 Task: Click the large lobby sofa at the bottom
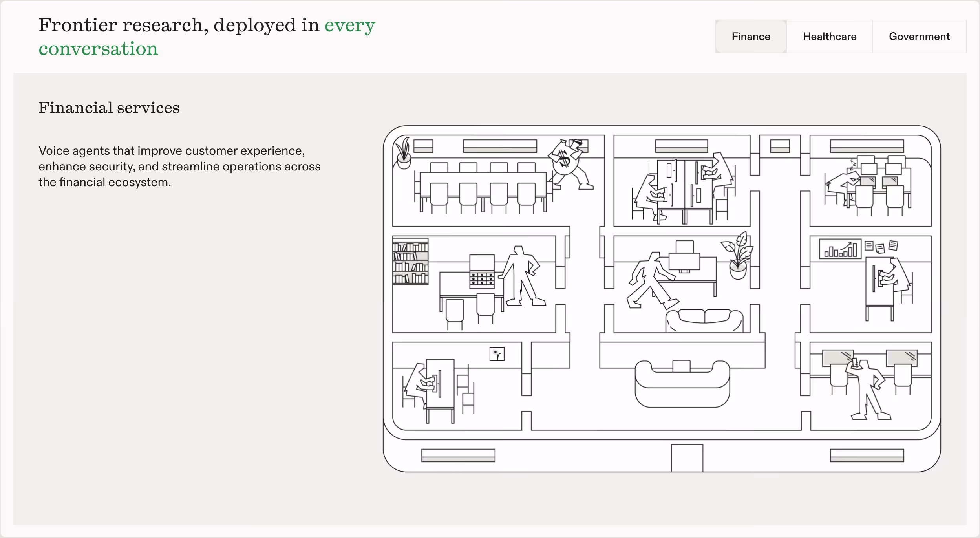point(682,384)
